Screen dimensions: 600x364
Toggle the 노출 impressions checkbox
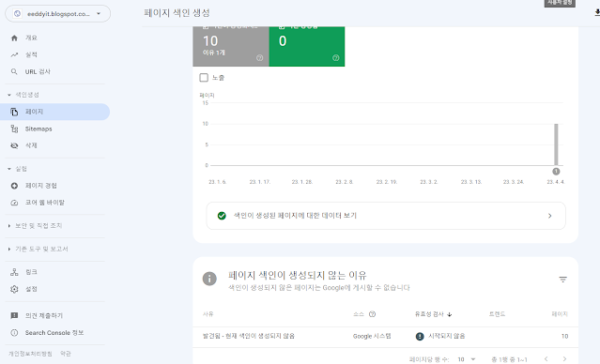[204, 78]
